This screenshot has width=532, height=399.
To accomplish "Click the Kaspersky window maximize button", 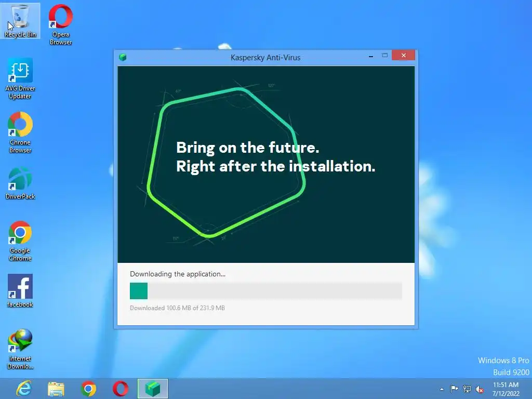I will coord(385,55).
